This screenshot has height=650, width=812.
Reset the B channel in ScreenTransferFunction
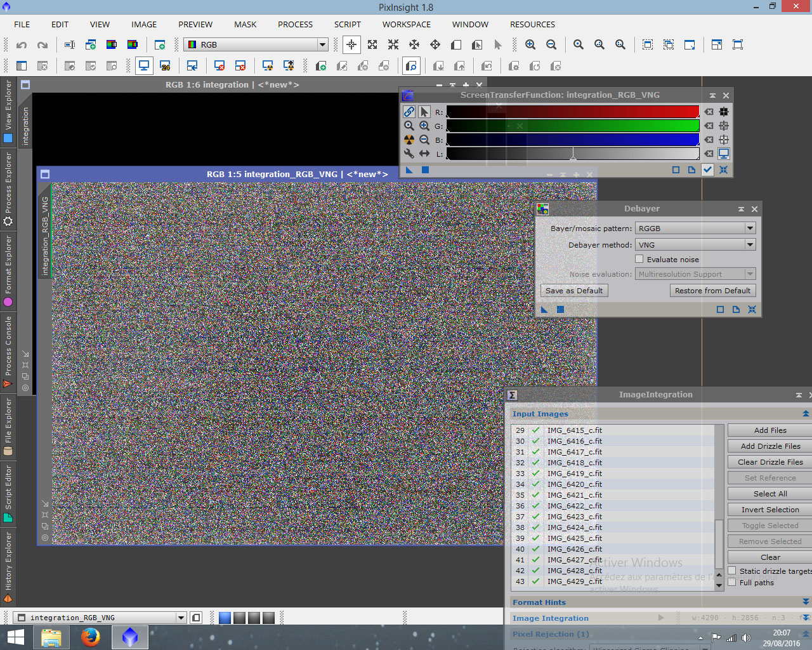(x=709, y=140)
